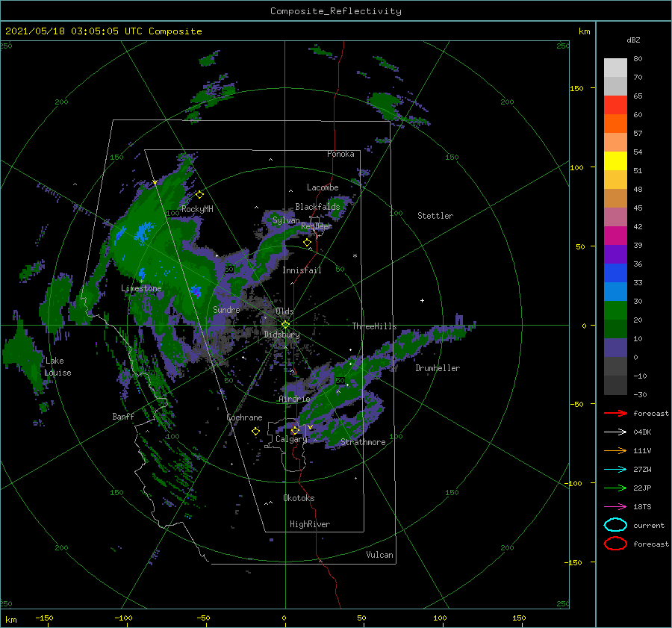Click the 0 dBZ slate-blue color swatch

pyautogui.click(x=615, y=348)
